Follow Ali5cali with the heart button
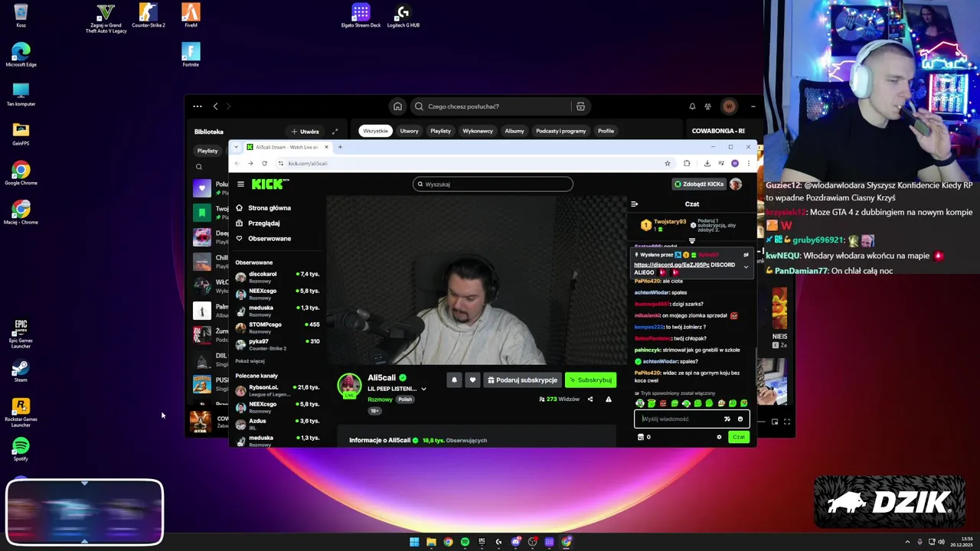The height and width of the screenshot is (551, 980). coord(472,380)
